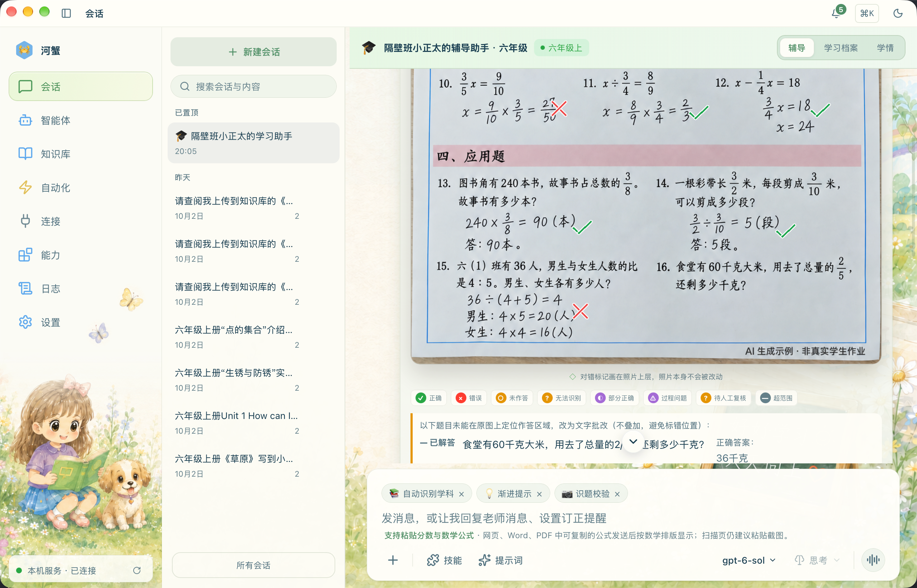917x588 pixels.
Task: Open the notifications bell
Action: point(836,13)
